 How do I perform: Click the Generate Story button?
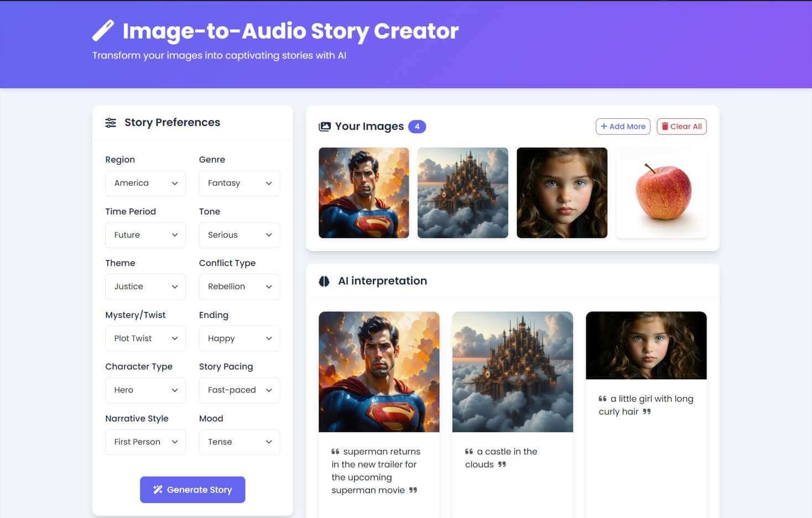tap(192, 490)
